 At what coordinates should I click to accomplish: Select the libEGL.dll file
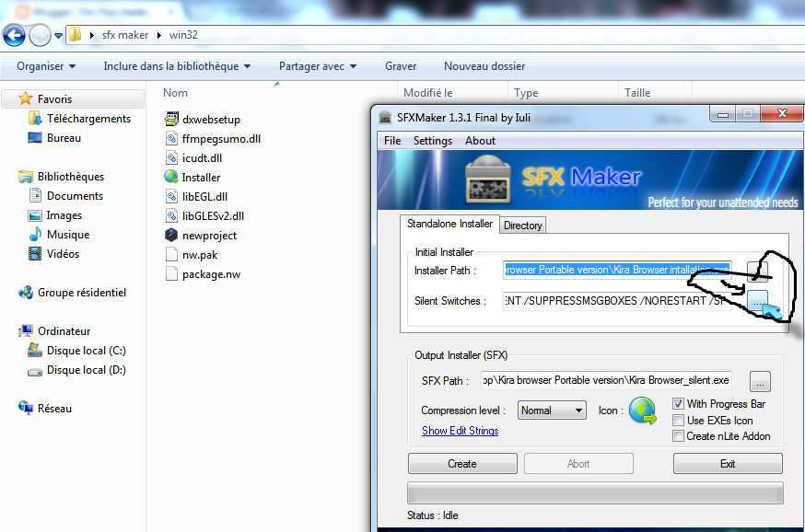point(196,196)
